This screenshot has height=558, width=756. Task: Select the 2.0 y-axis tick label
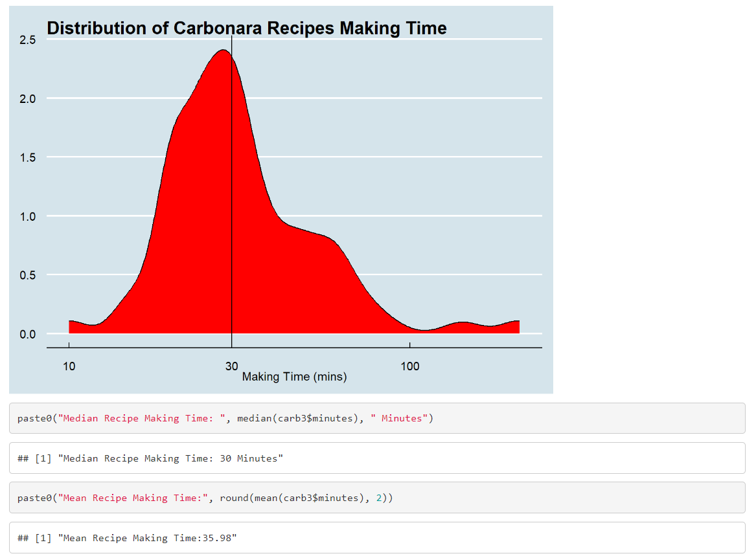[27, 99]
